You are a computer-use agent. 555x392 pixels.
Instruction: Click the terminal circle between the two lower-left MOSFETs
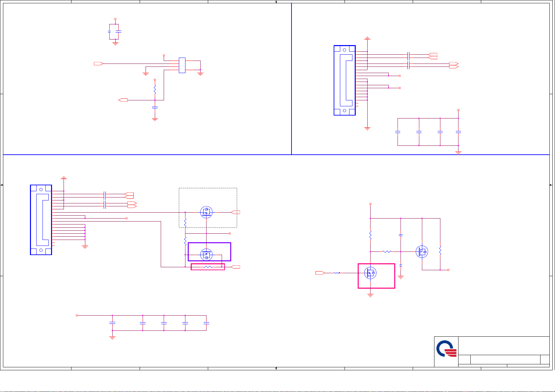(x=230, y=233)
